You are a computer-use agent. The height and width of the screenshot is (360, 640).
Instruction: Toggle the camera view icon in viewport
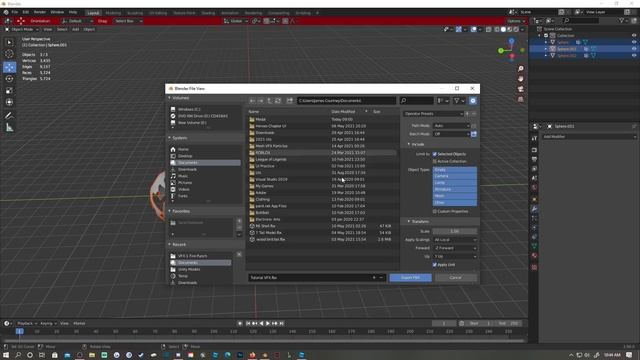(x=520, y=89)
